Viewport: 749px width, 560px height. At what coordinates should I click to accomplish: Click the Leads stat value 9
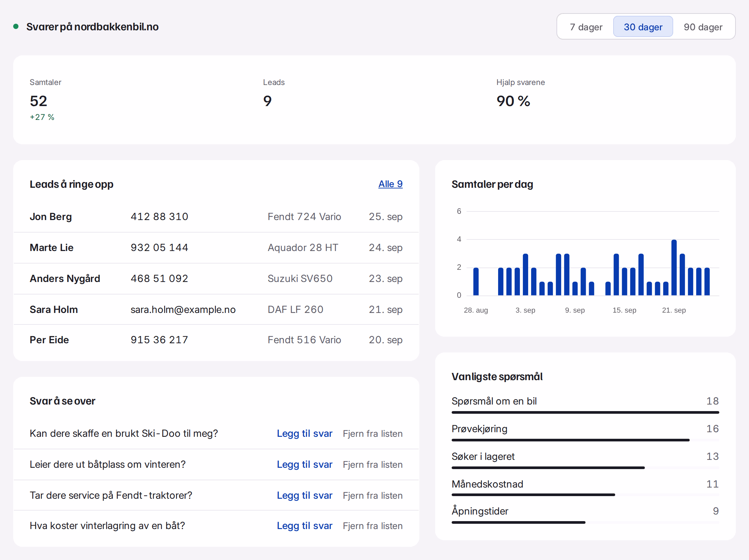[267, 101]
